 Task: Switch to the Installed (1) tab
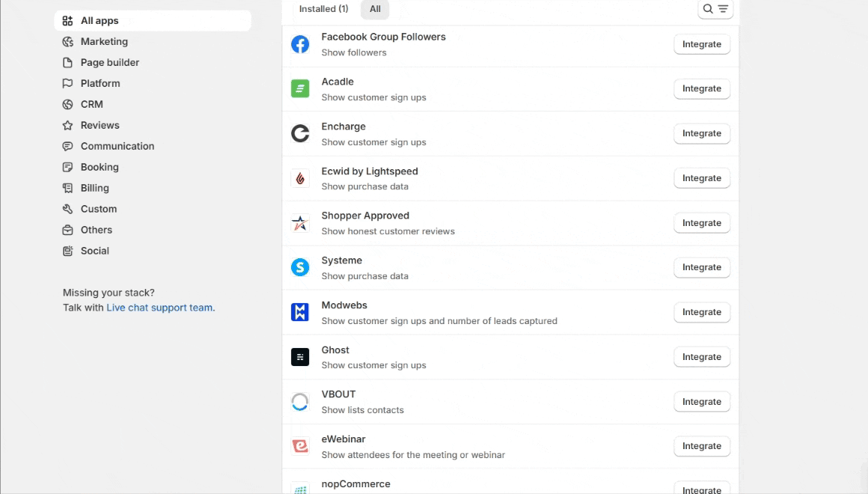[323, 9]
